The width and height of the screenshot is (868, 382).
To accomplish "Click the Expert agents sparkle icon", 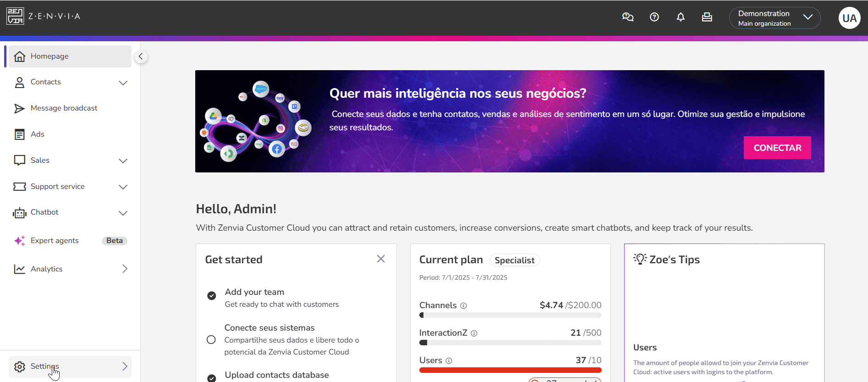I will (20, 241).
